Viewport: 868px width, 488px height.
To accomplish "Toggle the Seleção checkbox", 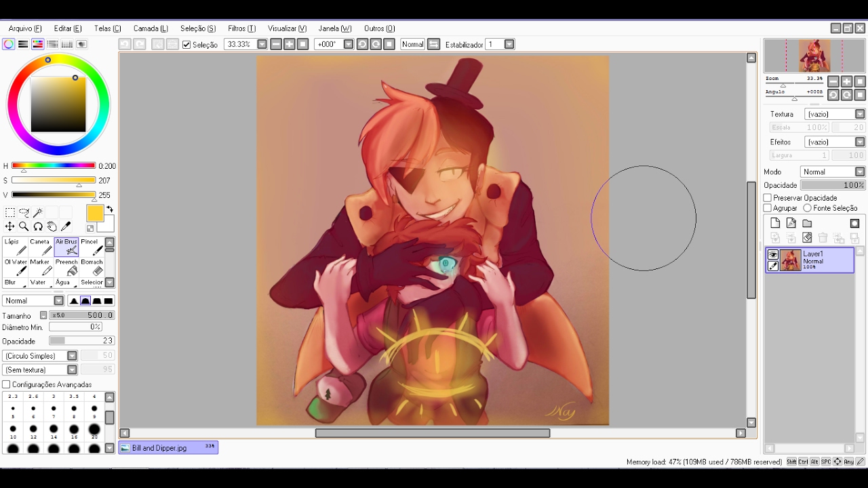I will 186,45.
